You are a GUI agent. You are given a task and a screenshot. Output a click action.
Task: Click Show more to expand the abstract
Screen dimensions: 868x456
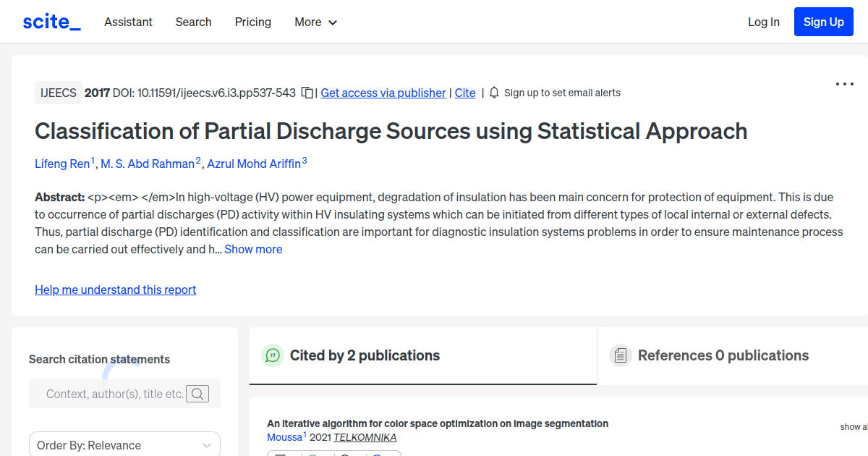pos(252,248)
